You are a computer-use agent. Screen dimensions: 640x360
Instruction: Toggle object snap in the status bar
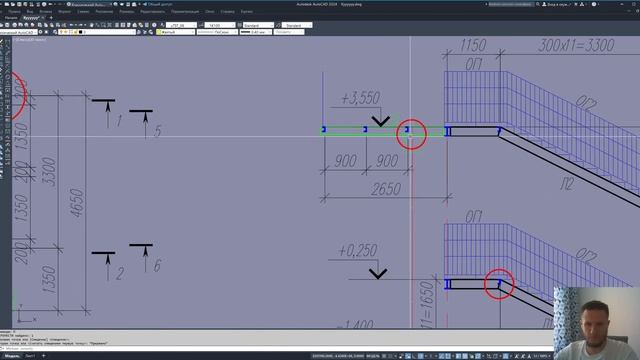[x=448, y=356]
